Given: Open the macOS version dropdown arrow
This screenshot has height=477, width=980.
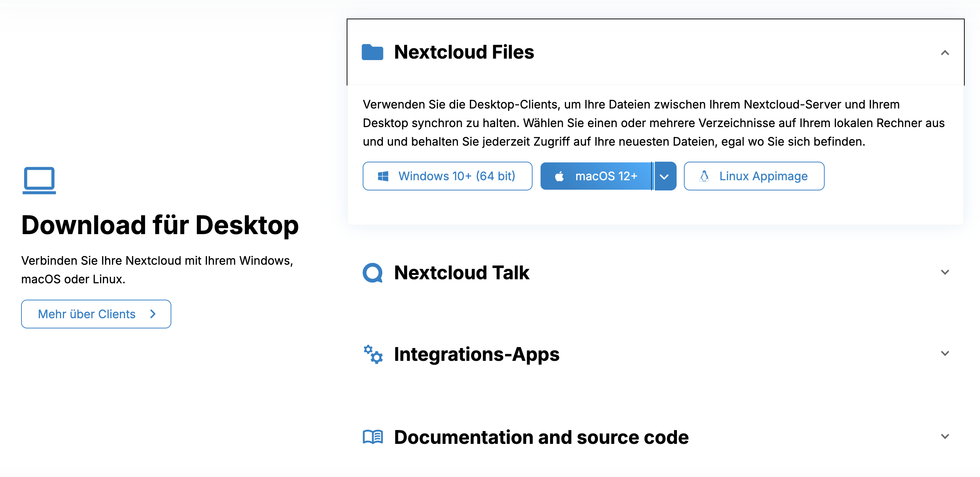Looking at the screenshot, I should pos(664,177).
